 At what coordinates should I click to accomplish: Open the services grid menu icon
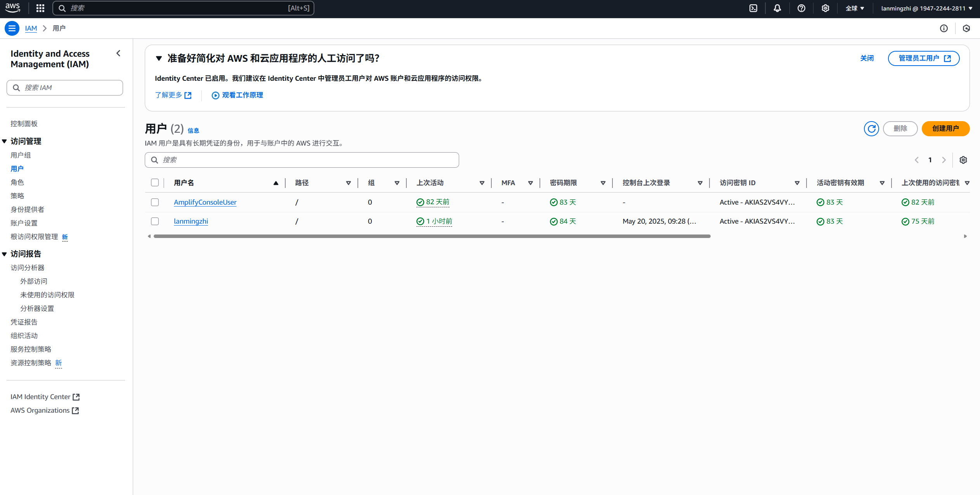coord(40,8)
